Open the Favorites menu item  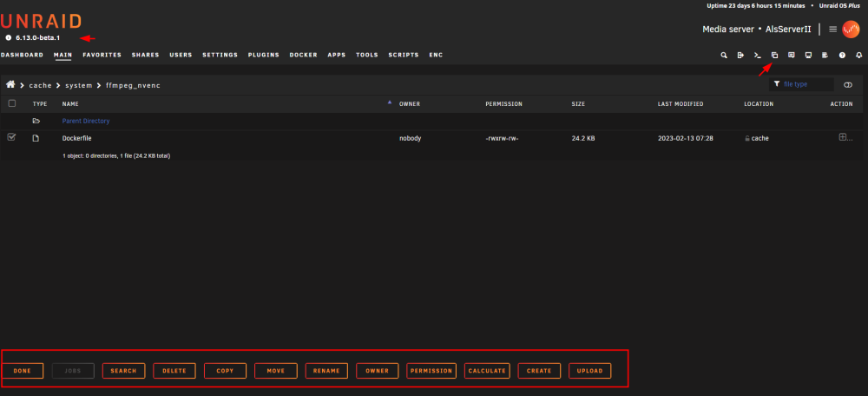[x=102, y=55]
